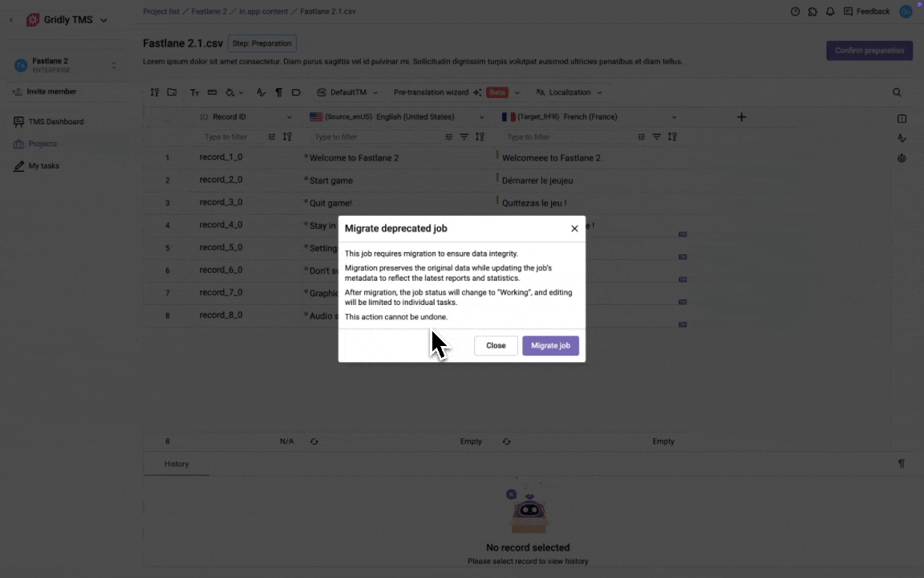Screen dimensions: 924x578
Task: Expand the DefaultTM dropdown
Action: pos(347,93)
